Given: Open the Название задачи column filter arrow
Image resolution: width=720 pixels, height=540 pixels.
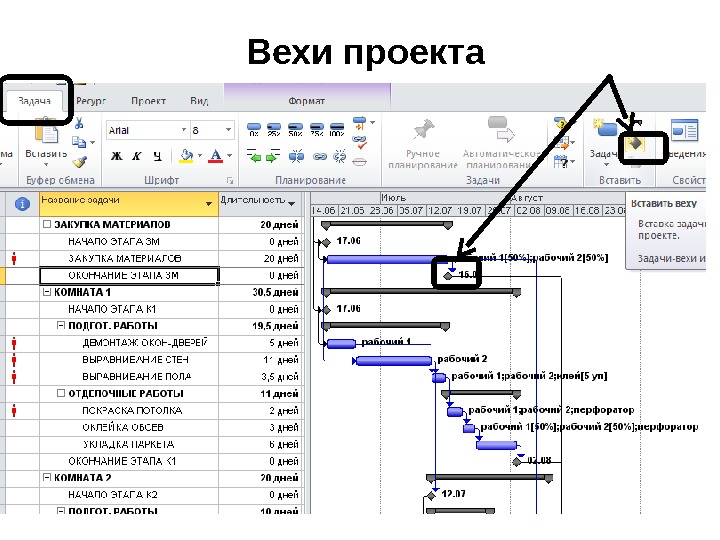Looking at the screenshot, I should (209, 203).
